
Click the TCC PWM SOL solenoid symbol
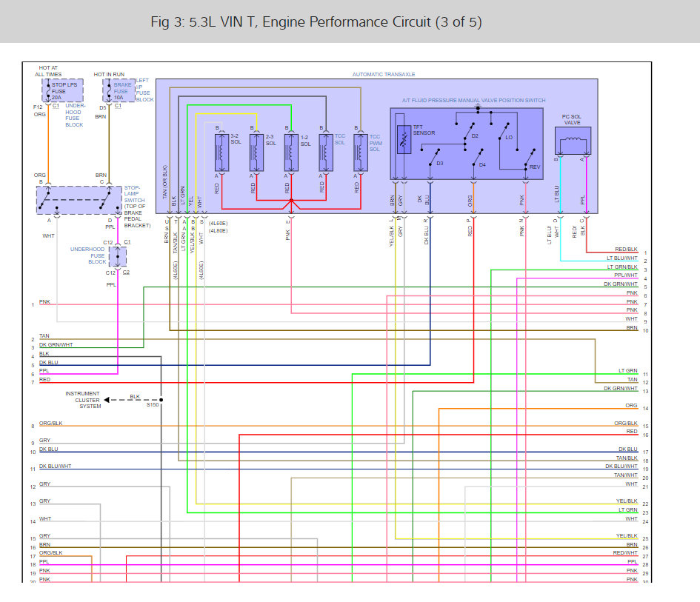click(x=359, y=152)
